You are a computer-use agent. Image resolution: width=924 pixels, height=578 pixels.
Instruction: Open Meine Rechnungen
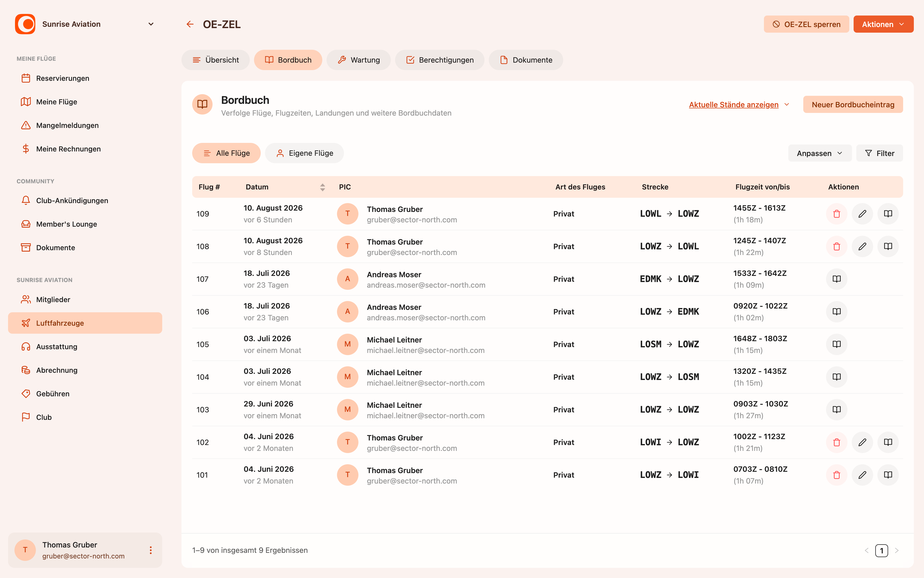85,149
